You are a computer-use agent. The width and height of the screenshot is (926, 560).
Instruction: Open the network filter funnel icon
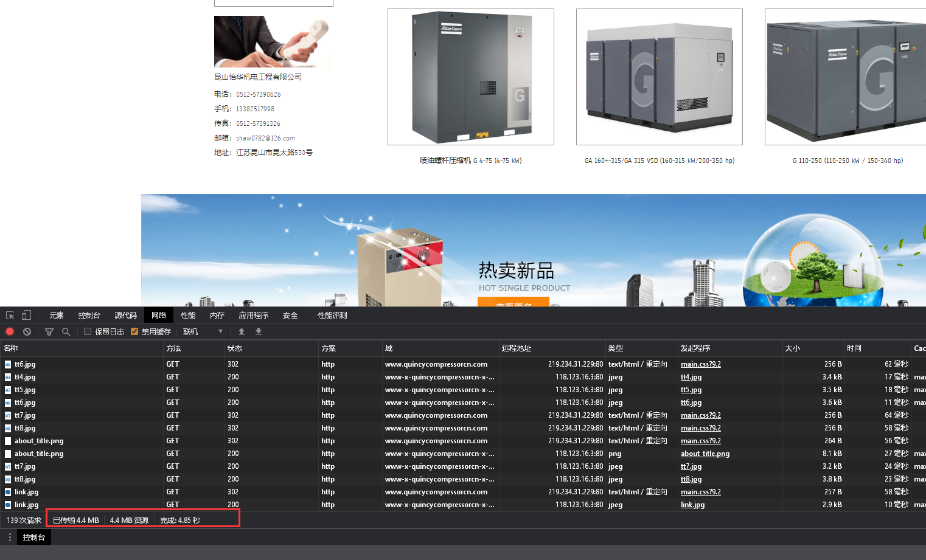click(x=49, y=331)
